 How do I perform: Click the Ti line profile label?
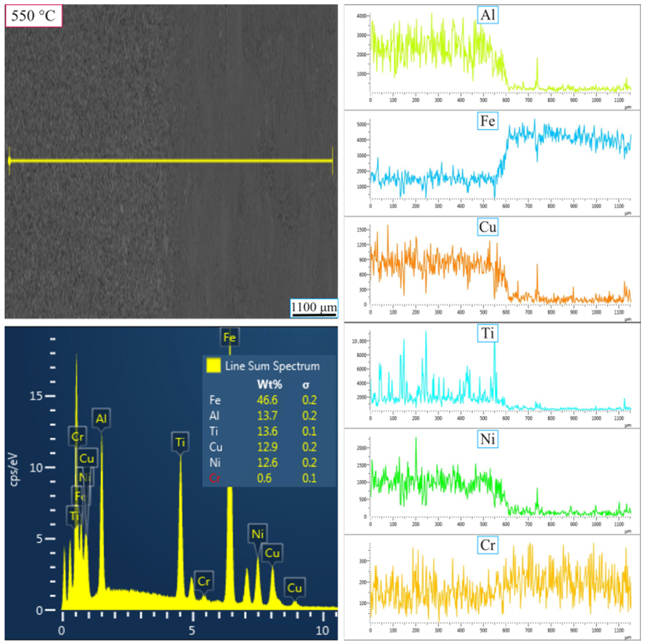coord(487,333)
